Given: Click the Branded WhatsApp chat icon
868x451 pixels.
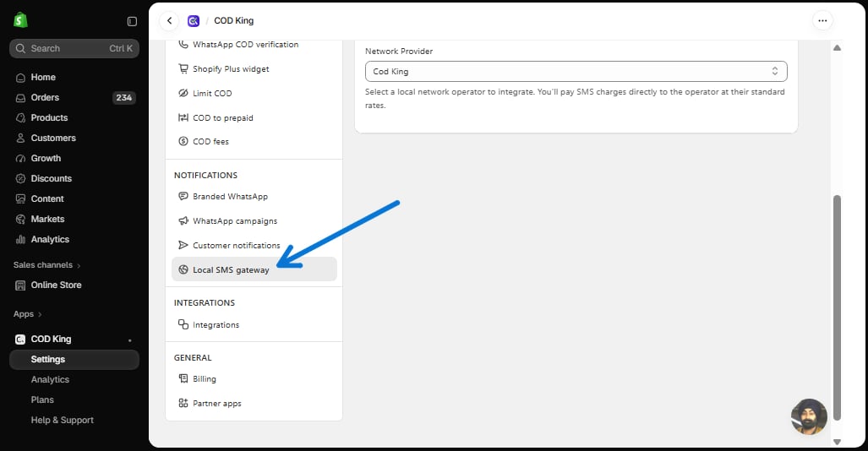Looking at the screenshot, I should pos(183,196).
